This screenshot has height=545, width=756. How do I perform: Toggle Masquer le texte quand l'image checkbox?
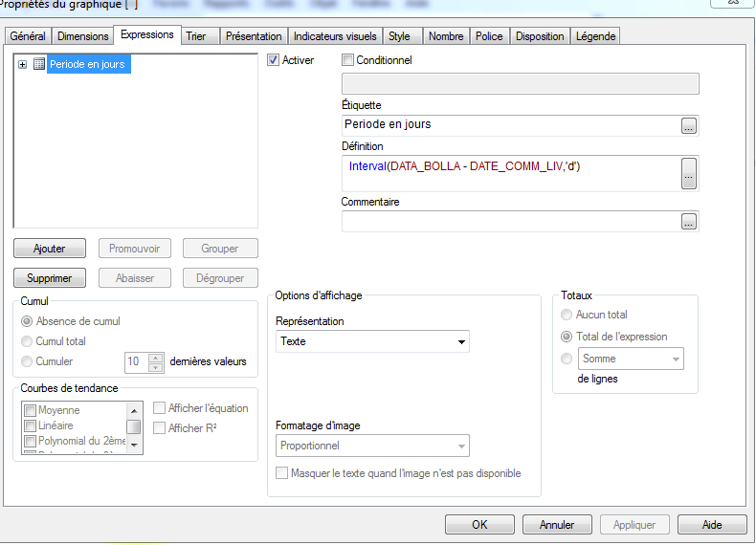pyautogui.click(x=281, y=472)
